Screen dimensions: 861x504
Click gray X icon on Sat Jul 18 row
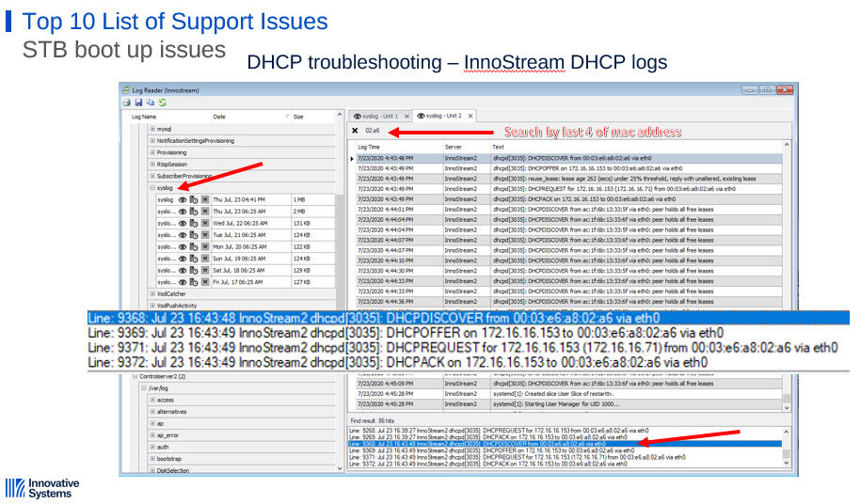[205, 271]
